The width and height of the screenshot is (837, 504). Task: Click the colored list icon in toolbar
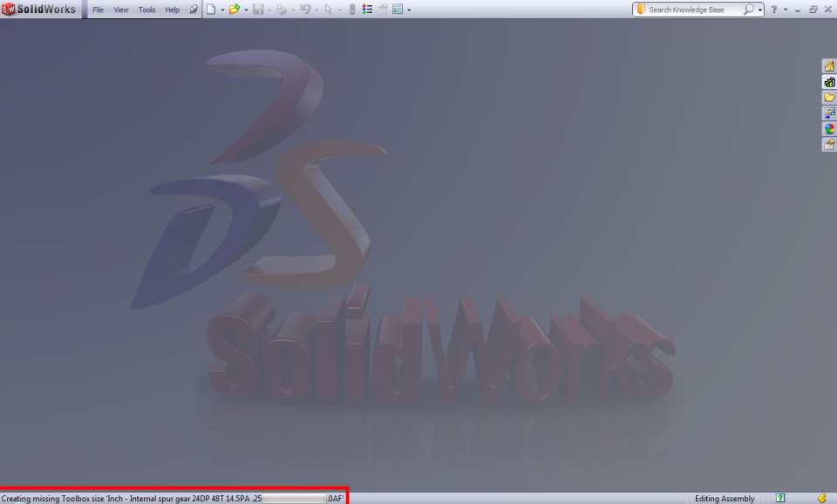(x=367, y=9)
